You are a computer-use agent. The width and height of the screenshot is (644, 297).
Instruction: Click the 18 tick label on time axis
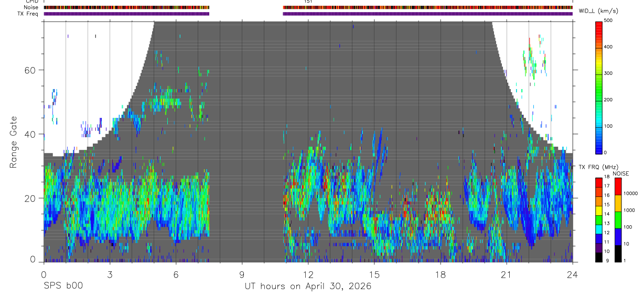tap(440, 274)
